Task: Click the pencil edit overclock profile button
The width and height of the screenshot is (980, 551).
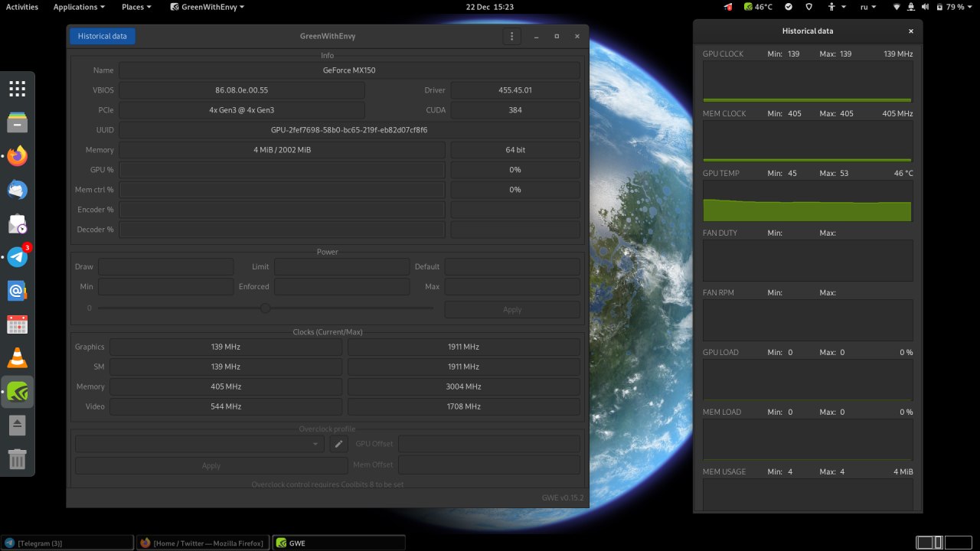Action: click(x=339, y=444)
